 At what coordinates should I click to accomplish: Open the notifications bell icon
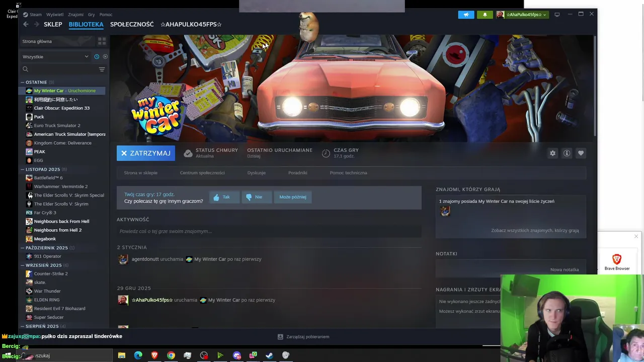tap(485, 15)
